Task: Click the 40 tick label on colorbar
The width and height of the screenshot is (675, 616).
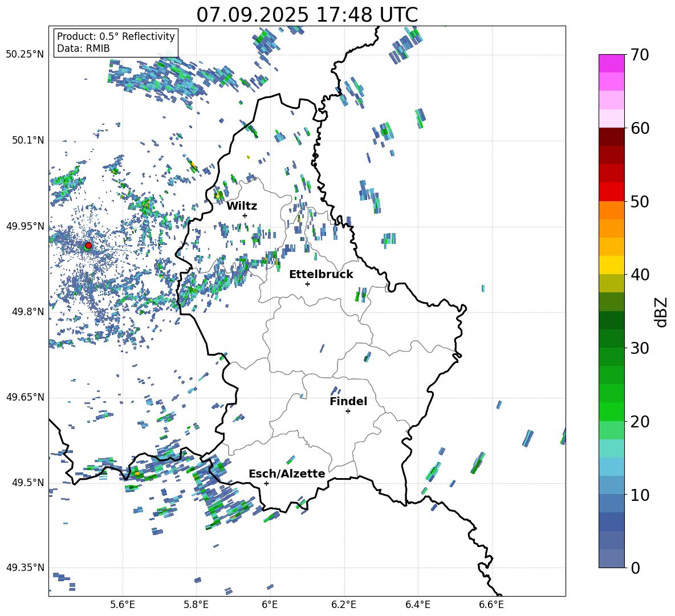Action: [640, 275]
